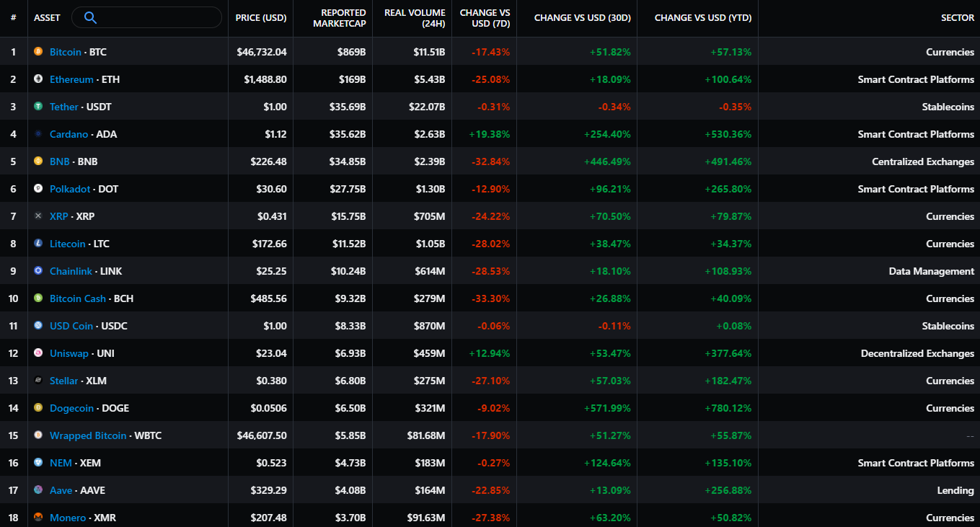Open the Aave asset page link
This screenshot has width=980, height=527.
[61, 490]
